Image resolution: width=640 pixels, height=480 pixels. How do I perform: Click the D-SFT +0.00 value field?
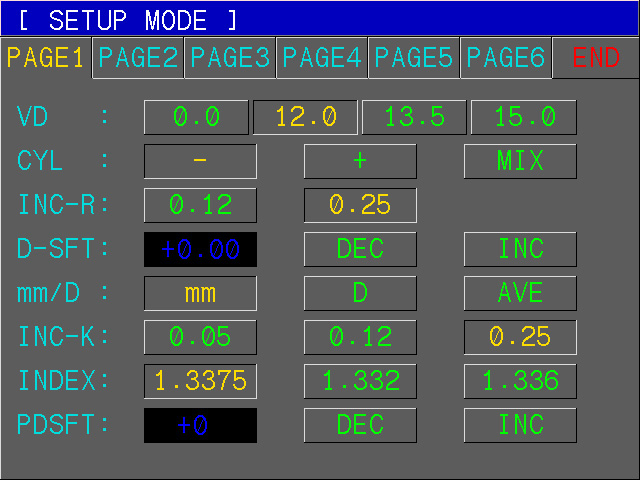tap(200, 249)
